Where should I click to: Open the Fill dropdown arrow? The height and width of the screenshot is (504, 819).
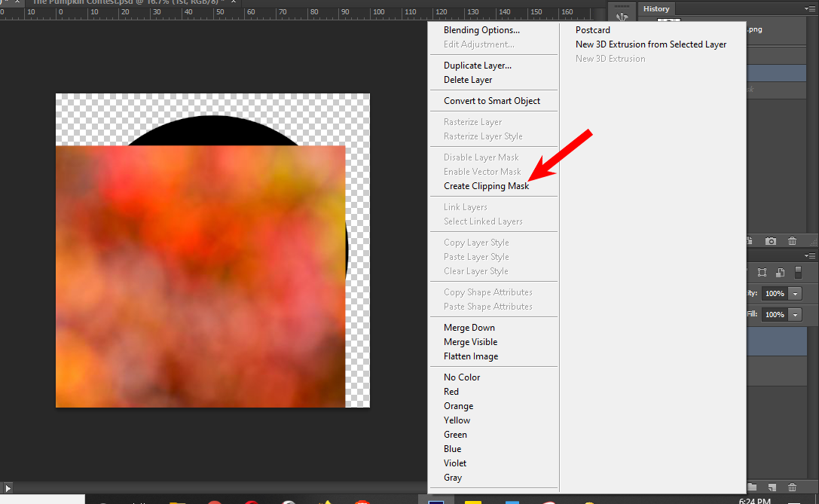pyautogui.click(x=795, y=314)
